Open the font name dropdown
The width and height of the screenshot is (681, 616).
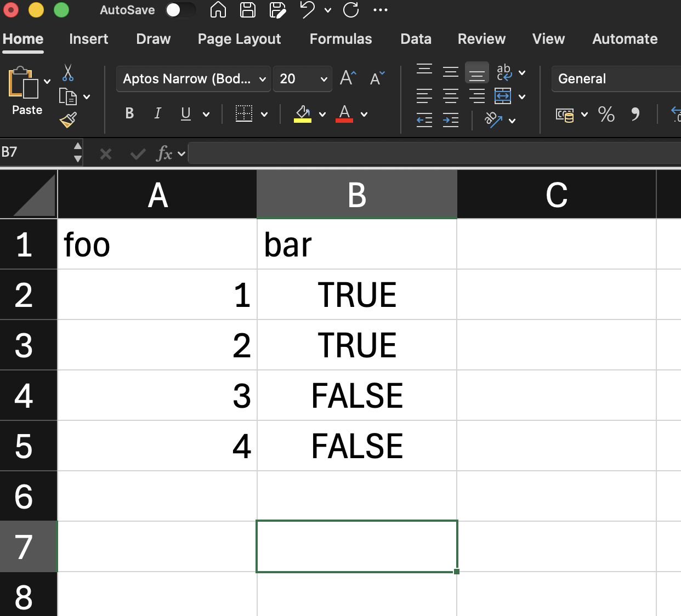(x=194, y=79)
